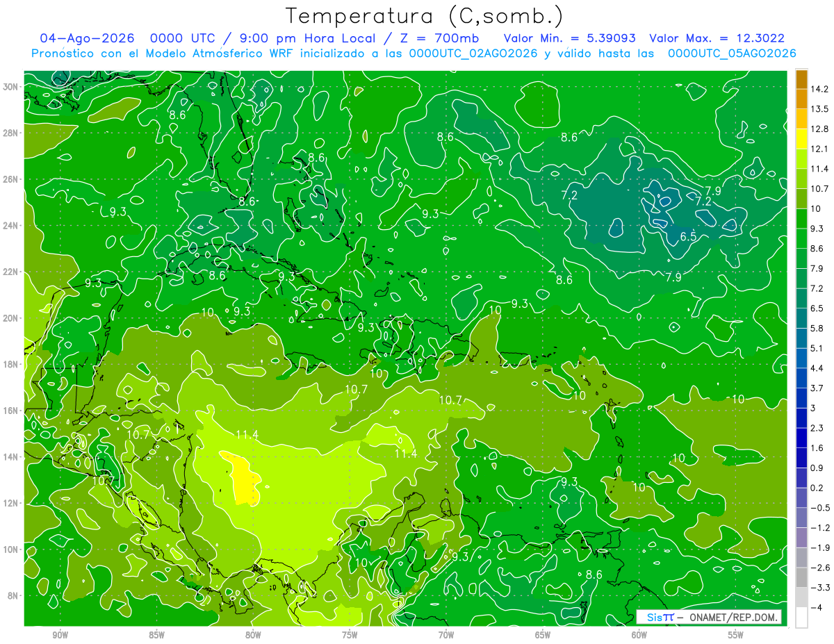Viewport: 834px width, 644px height.
Task: Click the "16N" latitude axis label
Action: coord(10,411)
